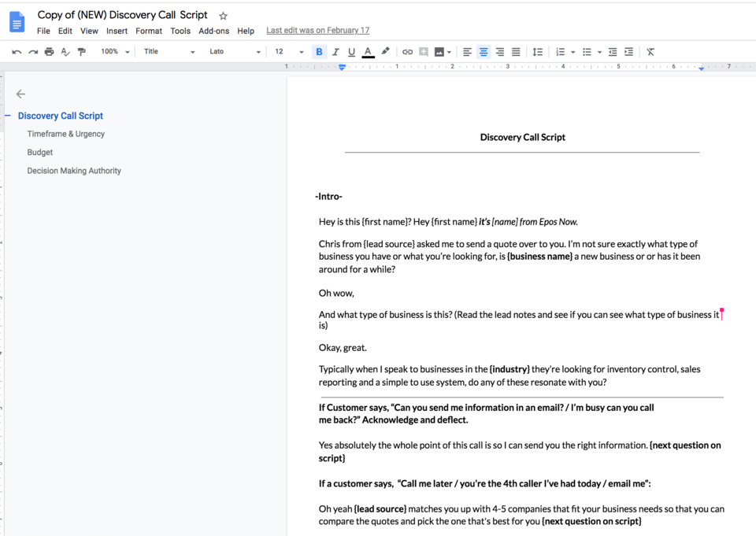Open paragraph style Title dropdown
The height and width of the screenshot is (536, 756).
point(169,52)
